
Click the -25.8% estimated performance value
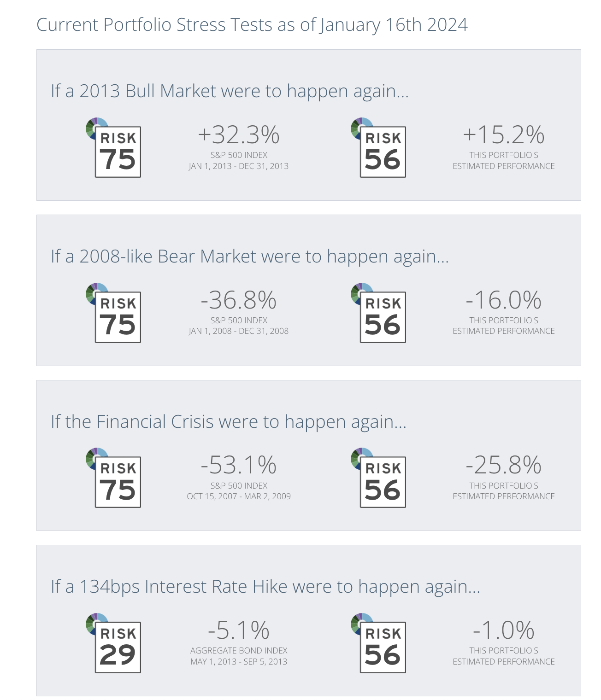coord(503,465)
